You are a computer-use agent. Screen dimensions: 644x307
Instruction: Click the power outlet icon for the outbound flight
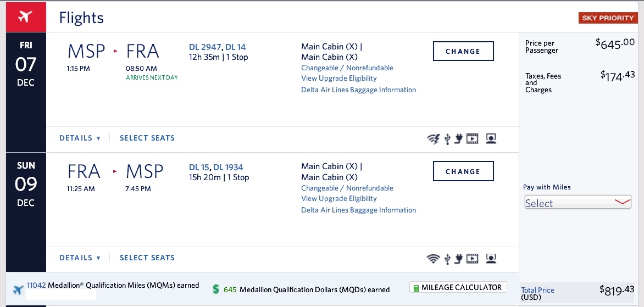pos(458,139)
